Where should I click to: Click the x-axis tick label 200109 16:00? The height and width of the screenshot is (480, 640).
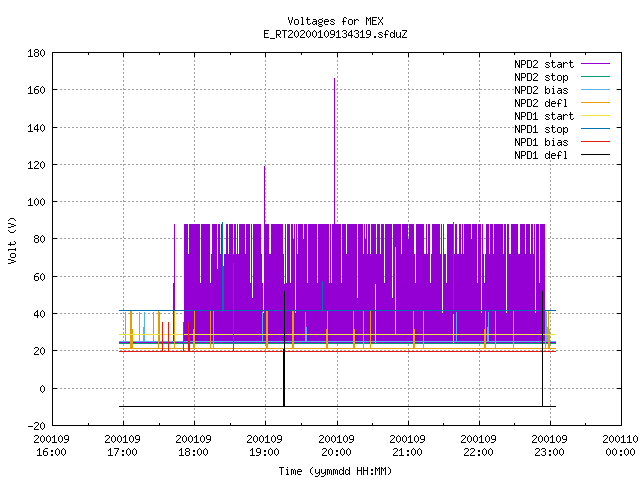point(51,446)
